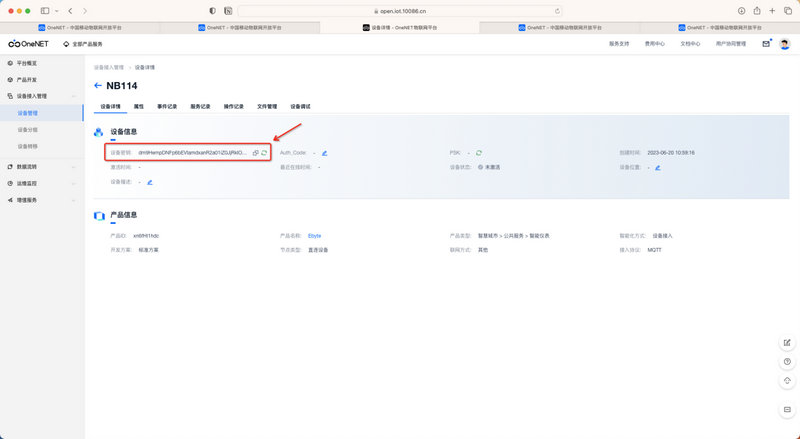Toggle the Safari sidebar
Image resolution: width=800 pixels, height=439 pixels.
[45, 11]
